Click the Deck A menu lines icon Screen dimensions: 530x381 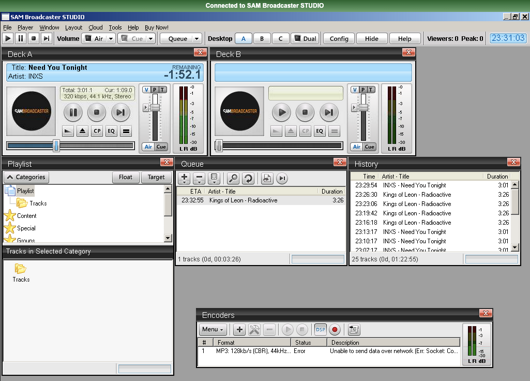[x=126, y=131]
